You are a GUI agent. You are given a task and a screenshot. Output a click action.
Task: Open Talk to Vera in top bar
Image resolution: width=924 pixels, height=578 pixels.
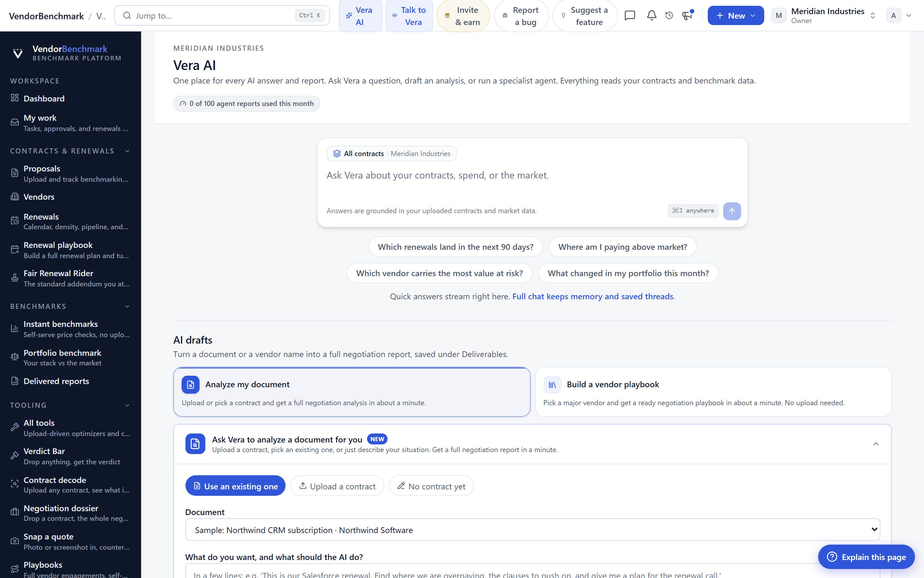(x=409, y=16)
